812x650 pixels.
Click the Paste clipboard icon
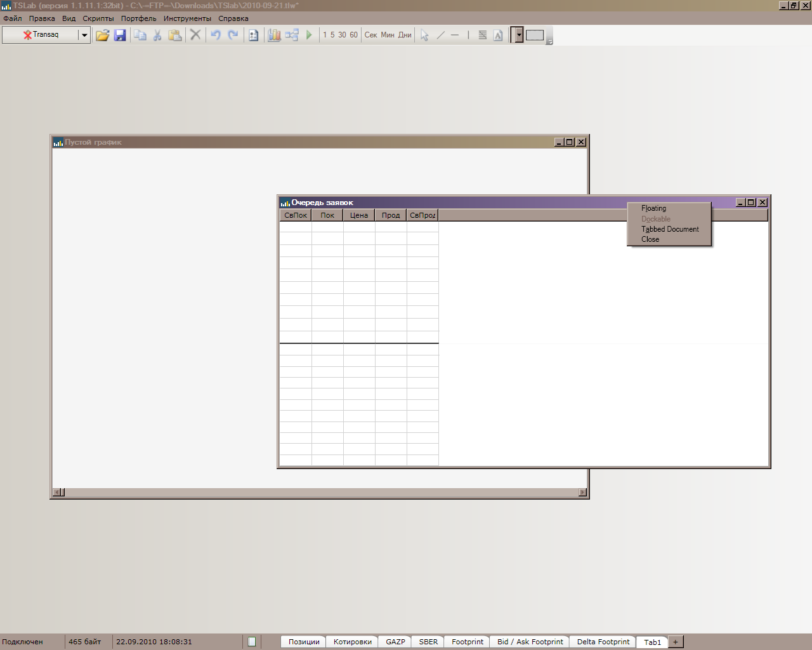click(x=175, y=35)
